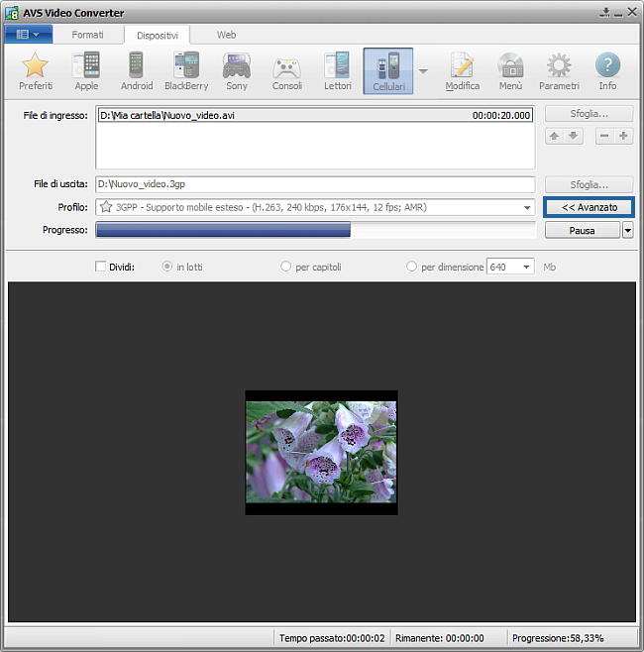Expand the Profilo dropdown list
Viewport: 644px width, 652px height.
(528, 208)
